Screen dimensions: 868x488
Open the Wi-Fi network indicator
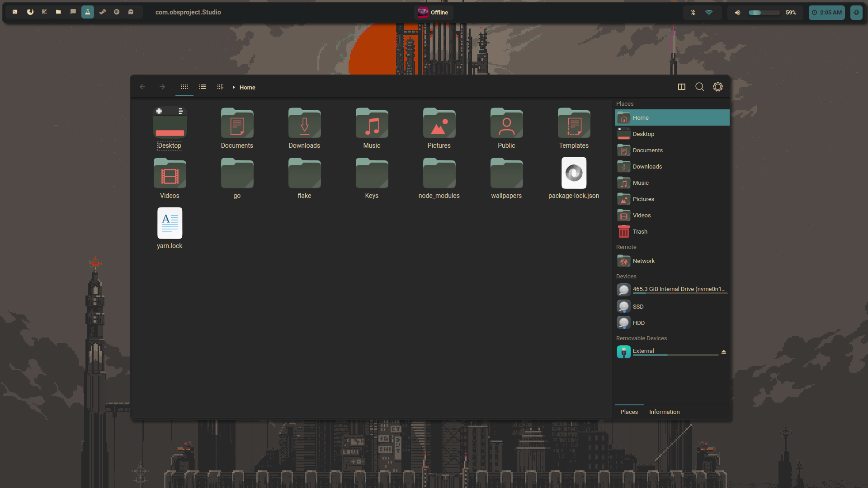click(709, 13)
